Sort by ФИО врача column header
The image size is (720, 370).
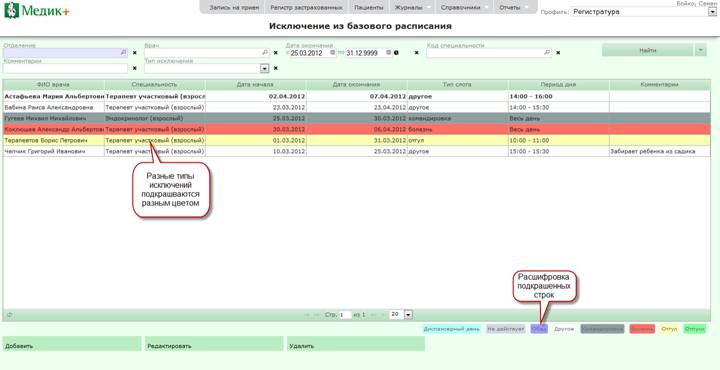coord(54,84)
